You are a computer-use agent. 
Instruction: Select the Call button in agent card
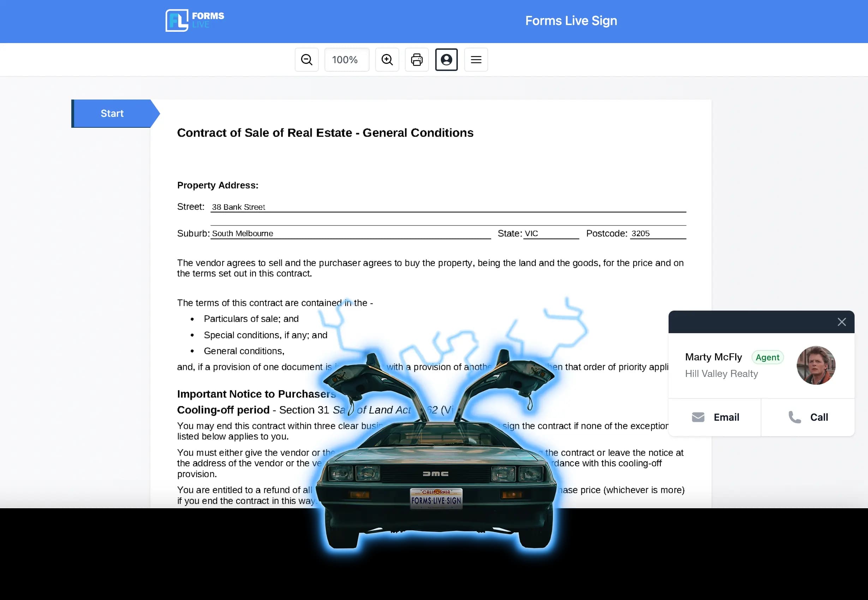(807, 417)
